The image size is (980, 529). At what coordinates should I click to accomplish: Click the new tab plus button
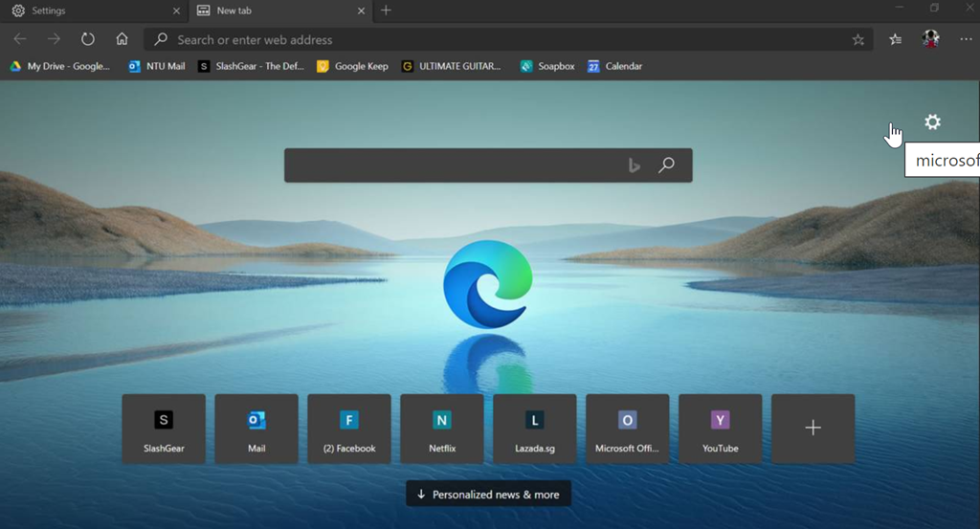point(386,11)
